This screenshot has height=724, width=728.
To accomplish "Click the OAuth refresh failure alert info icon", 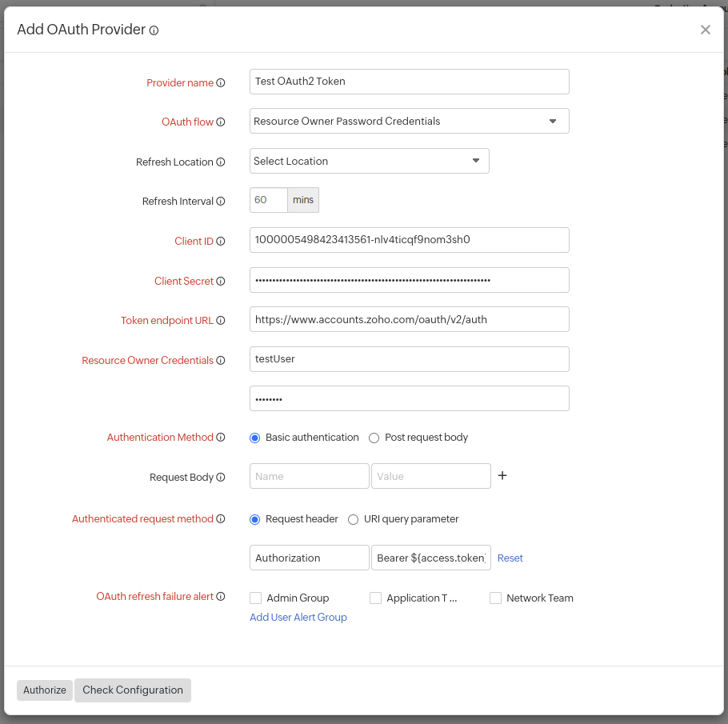I will pos(222,596).
